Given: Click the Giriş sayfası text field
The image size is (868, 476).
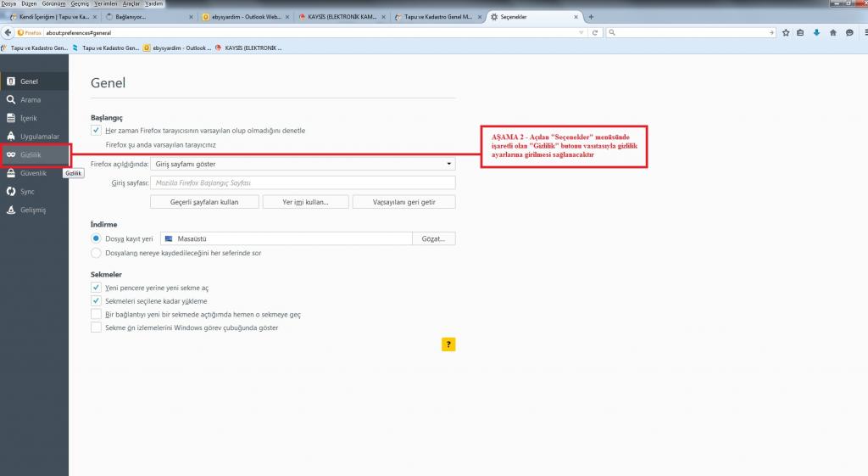Looking at the screenshot, I should 303,182.
